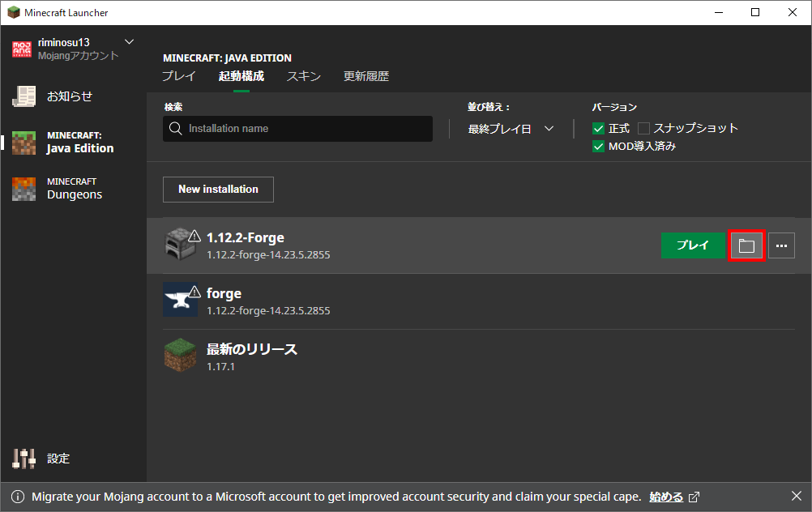Open the more options menu for 1.12.2-Forge

[780, 245]
